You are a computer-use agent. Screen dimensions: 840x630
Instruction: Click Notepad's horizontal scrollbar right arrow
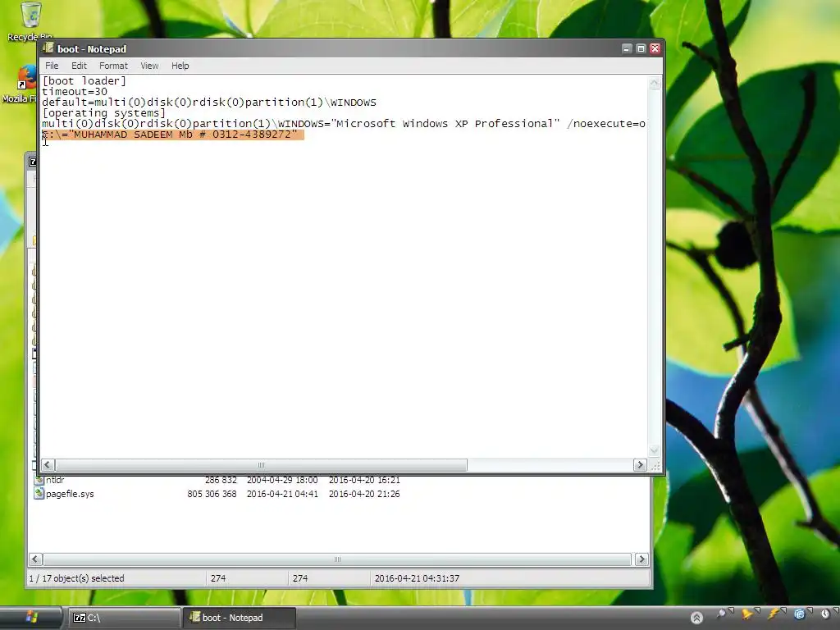(x=640, y=464)
